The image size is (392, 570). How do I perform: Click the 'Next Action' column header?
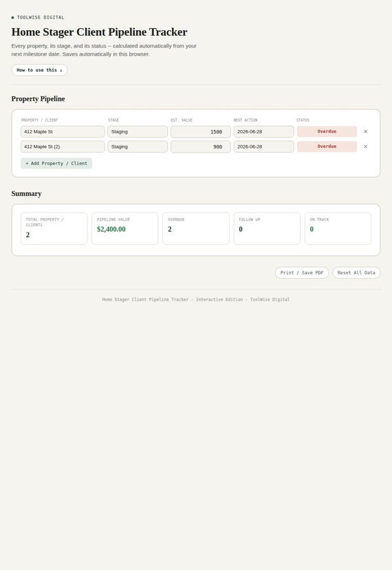click(x=246, y=120)
